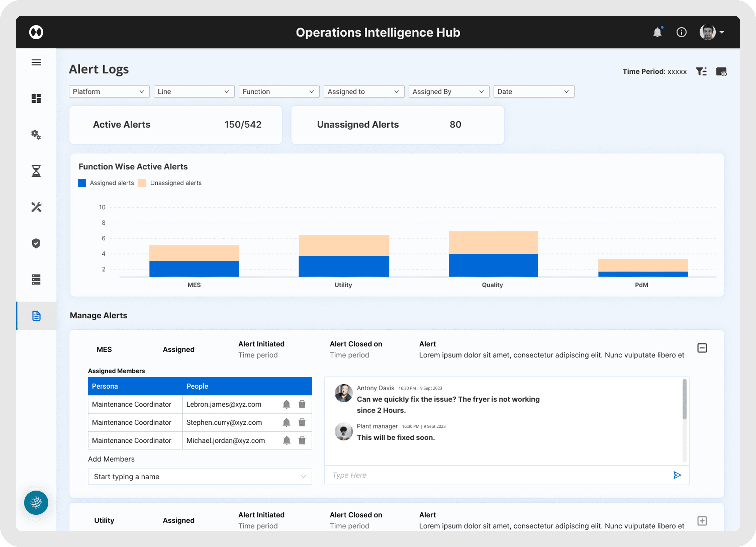The width and height of the screenshot is (756, 547).
Task: Toggle Assigned alerts legend swatch
Action: pos(82,183)
